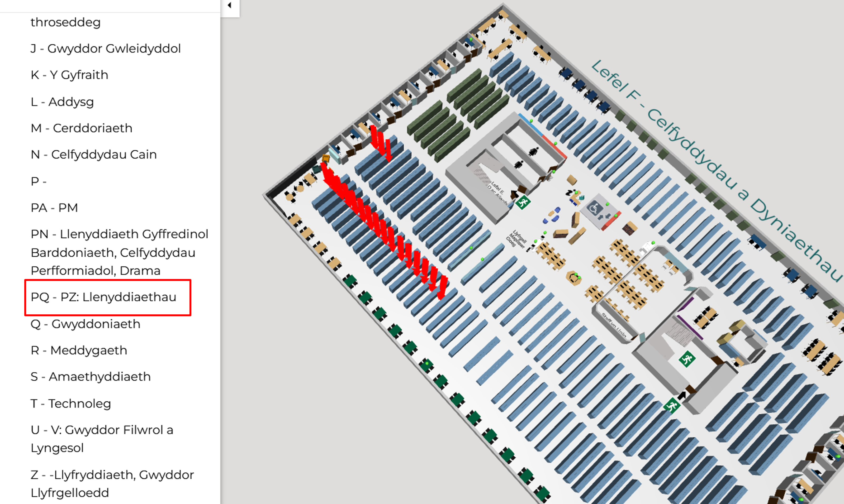Click the fire exit sign near central stairwell

click(523, 203)
